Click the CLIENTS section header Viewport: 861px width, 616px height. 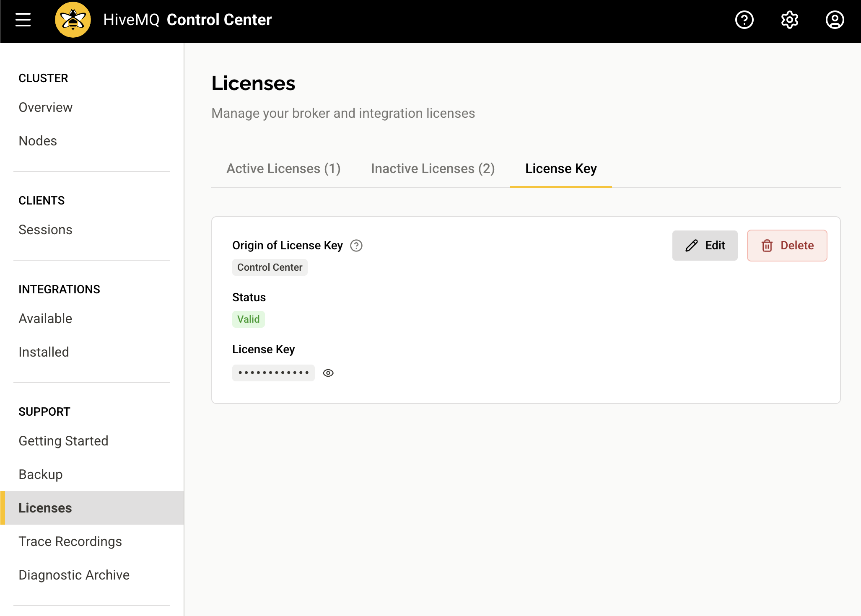pyautogui.click(x=41, y=200)
